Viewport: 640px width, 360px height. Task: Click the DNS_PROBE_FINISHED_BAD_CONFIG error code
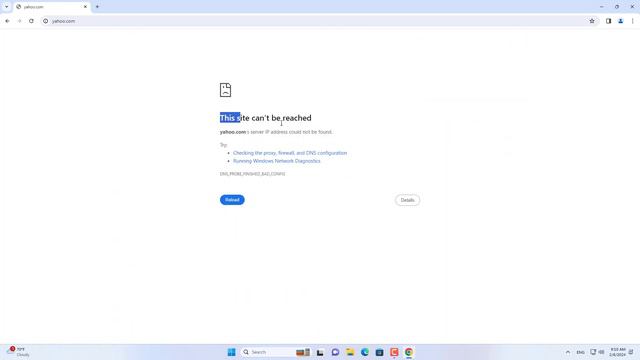point(253,174)
